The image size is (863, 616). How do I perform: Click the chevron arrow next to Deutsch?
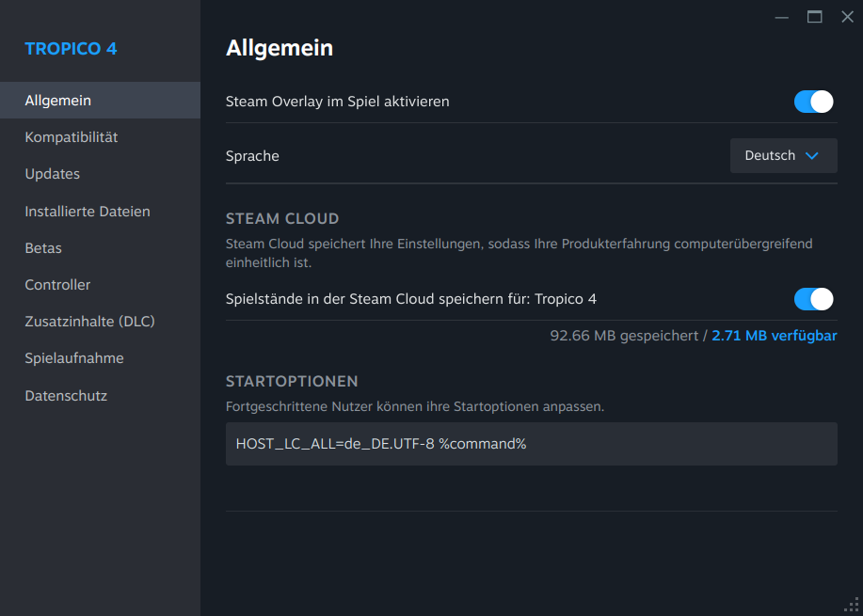(x=812, y=156)
